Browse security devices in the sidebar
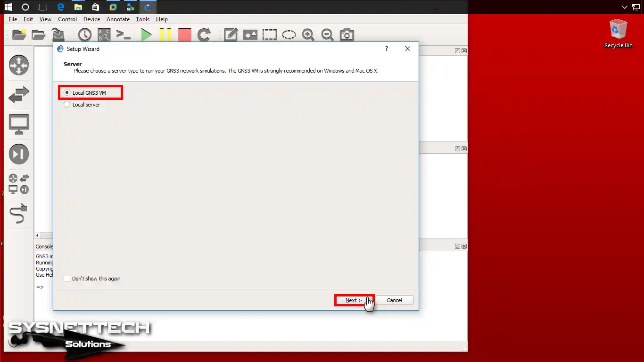Viewport: 644px width, 362px height. tap(19, 154)
